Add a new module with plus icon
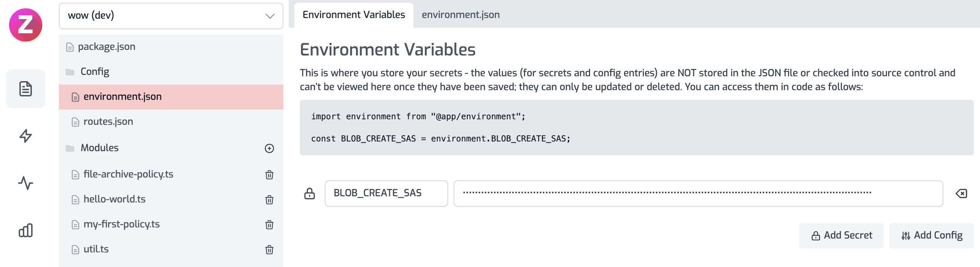 [x=269, y=148]
